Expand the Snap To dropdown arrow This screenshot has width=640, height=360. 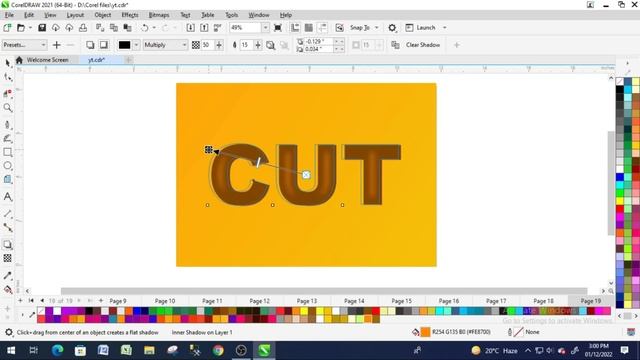coord(376,28)
